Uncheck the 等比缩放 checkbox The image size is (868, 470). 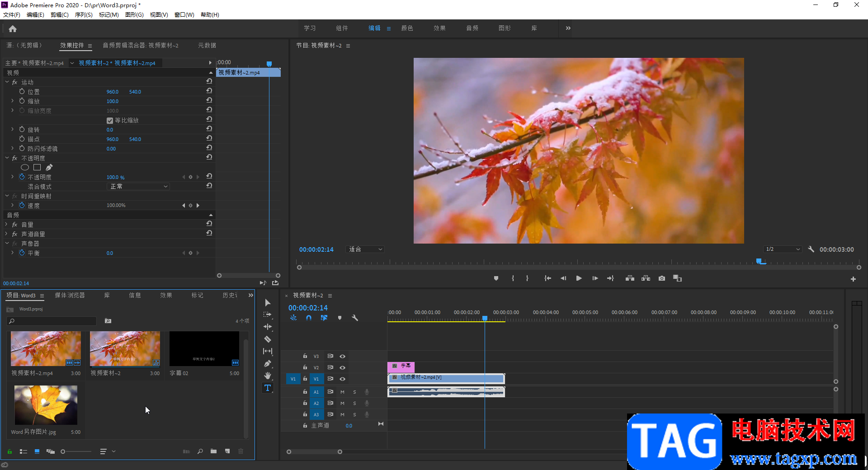tap(110, 121)
